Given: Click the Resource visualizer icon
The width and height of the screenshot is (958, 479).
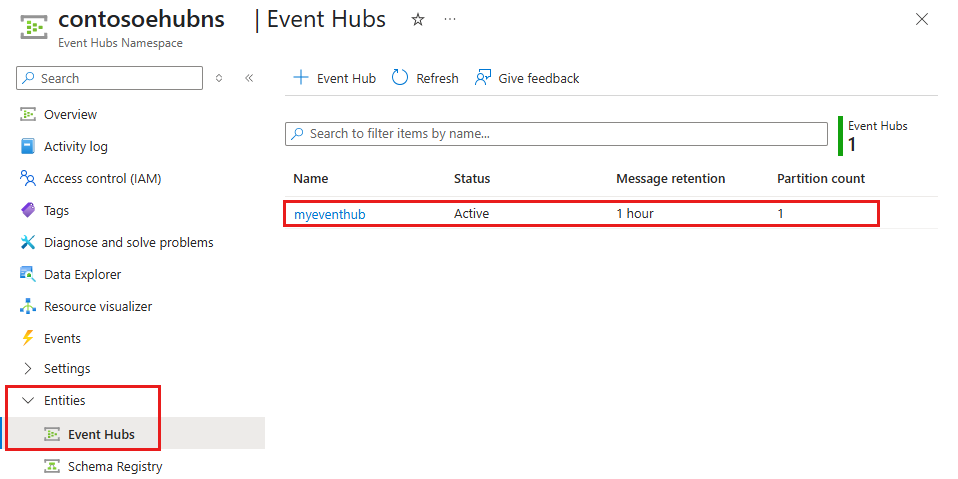Looking at the screenshot, I should [28, 307].
